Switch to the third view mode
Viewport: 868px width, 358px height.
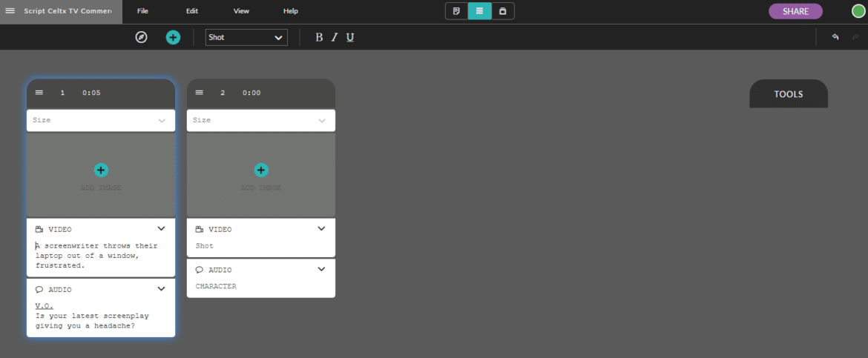pyautogui.click(x=503, y=11)
